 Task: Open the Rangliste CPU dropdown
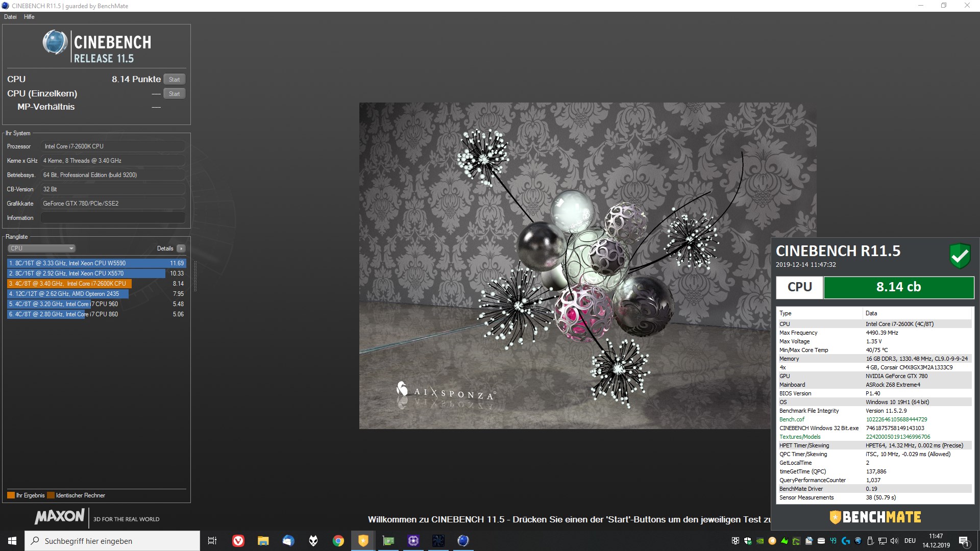41,248
